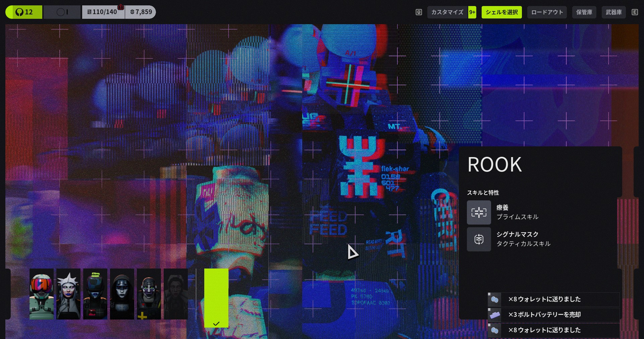644x339 pixels.
Task: Click the 9+ notification badge on カスタマイズ
Action: tap(472, 12)
